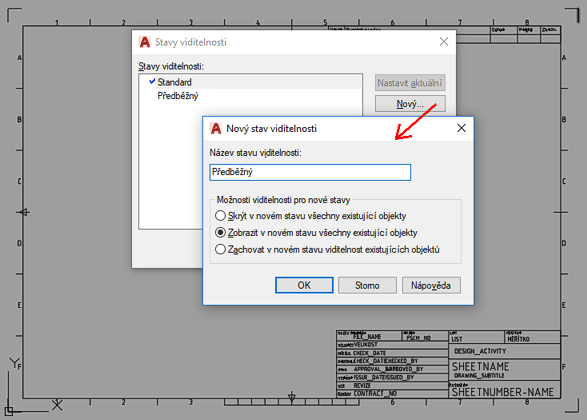Viewport: 587px width, 420px height.
Task: Cancel the dialog with Storno button
Action: pyautogui.click(x=367, y=285)
